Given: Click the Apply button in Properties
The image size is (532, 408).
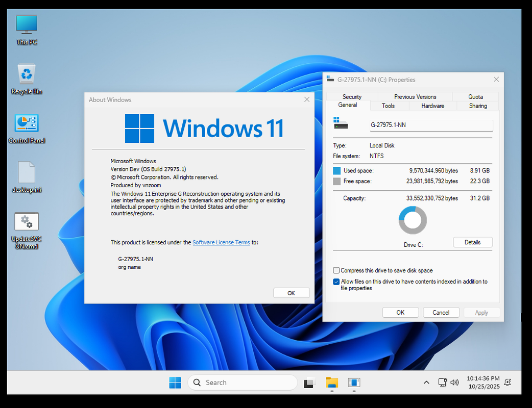Looking at the screenshot, I should (x=481, y=313).
